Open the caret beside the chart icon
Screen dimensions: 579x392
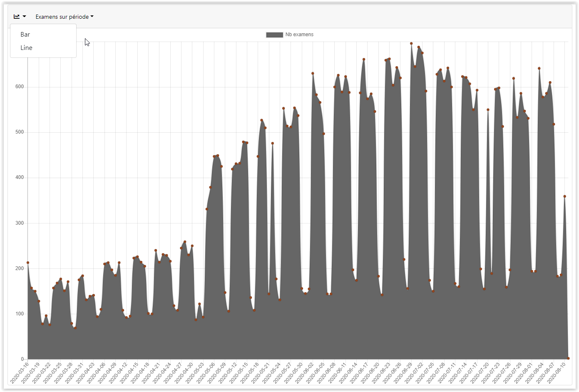pyautogui.click(x=25, y=17)
